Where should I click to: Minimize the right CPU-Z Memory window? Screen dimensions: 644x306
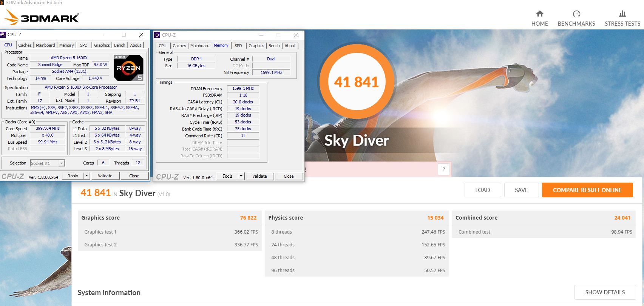tap(261, 35)
